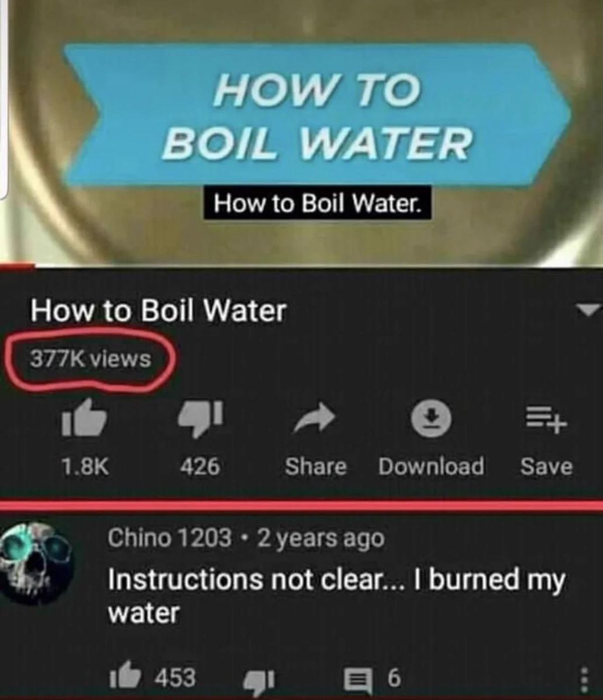The height and width of the screenshot is (700, 603).
Task: Dislike the video with thumbs down icon
Action: (x=200, y=418)
